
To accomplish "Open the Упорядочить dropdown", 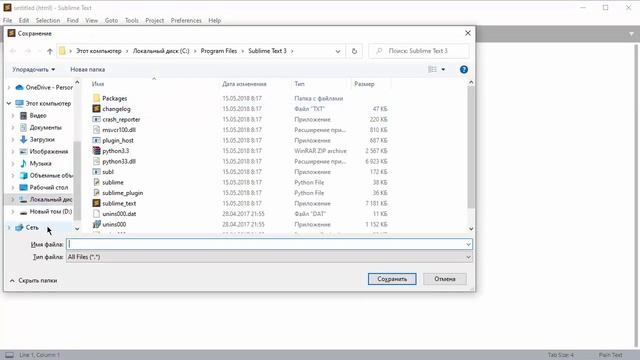I will pos(33,69).
